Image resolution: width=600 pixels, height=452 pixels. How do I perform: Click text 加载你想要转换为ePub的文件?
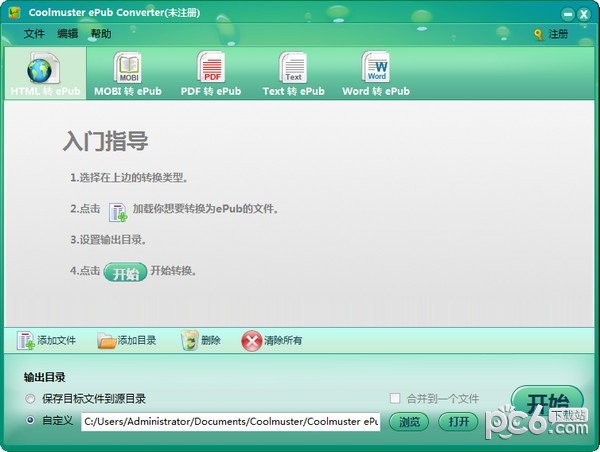coord(205,209)
